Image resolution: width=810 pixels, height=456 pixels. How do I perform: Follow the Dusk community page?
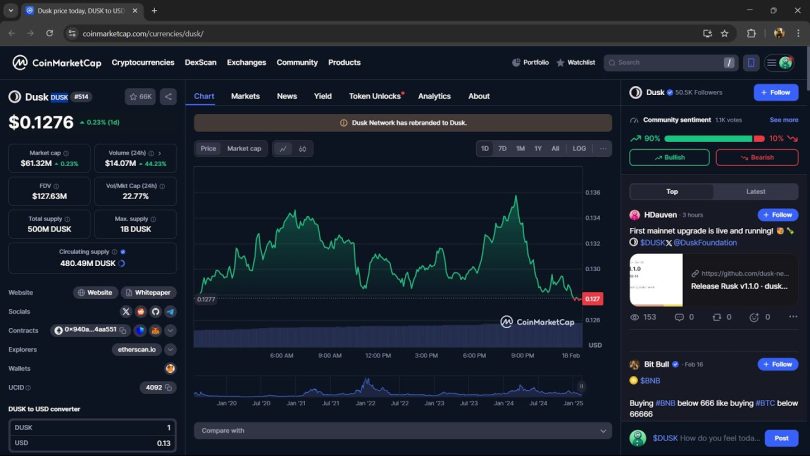(x=776, y=92)
